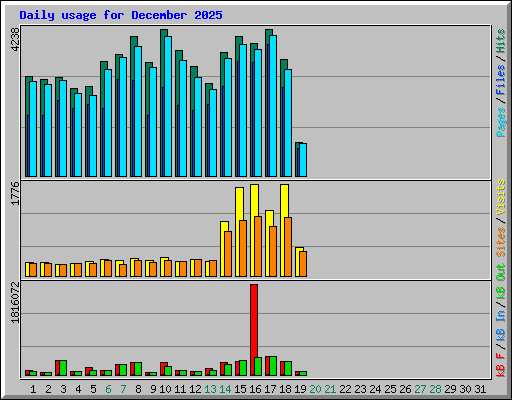
Task: Select the blue "Files" legend label
Action: click(x=501, y=79)
